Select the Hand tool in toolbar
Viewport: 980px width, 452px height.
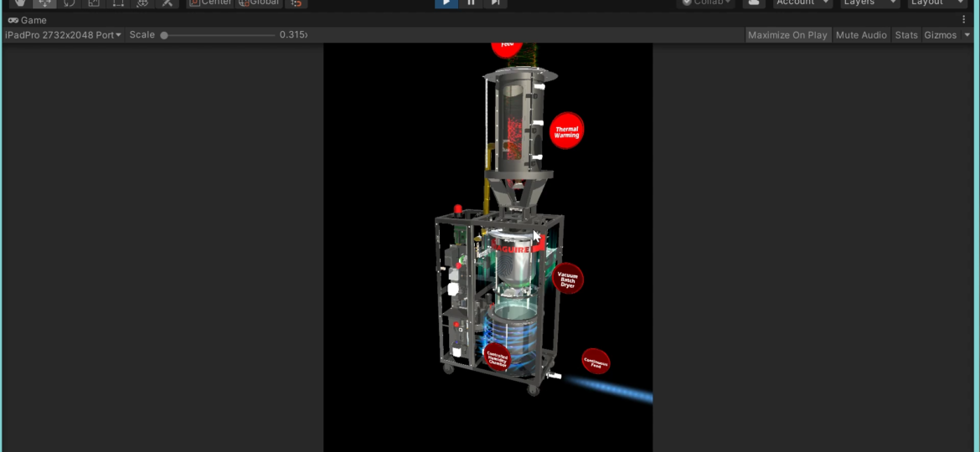tap(20, 3)
